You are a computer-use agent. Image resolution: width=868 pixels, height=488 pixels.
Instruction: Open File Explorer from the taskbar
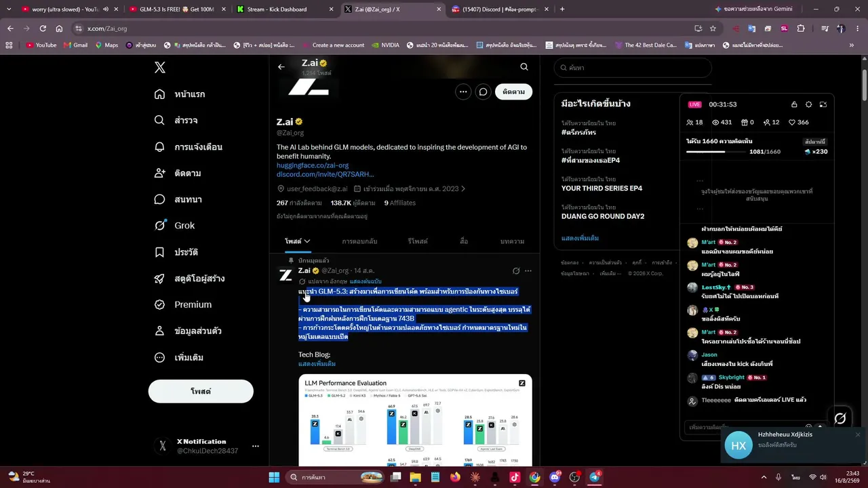click(x=416, y=477)
